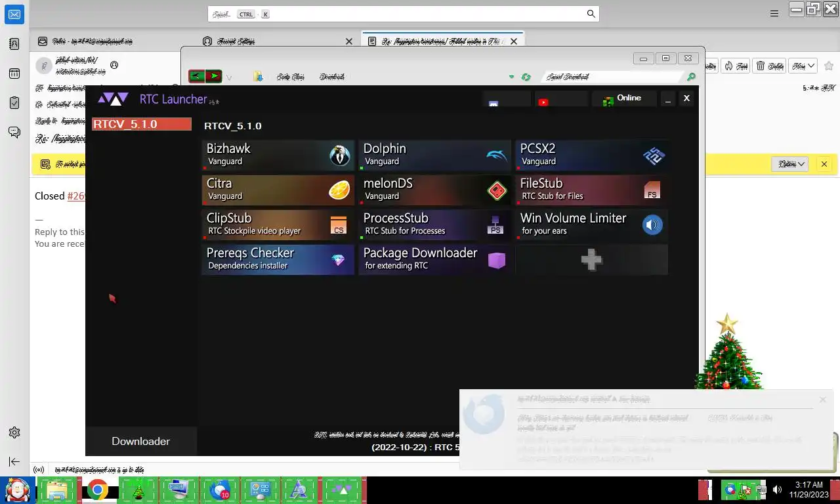
Task: Launch melonDS Vanguard
Action: (x=435, y=190)
